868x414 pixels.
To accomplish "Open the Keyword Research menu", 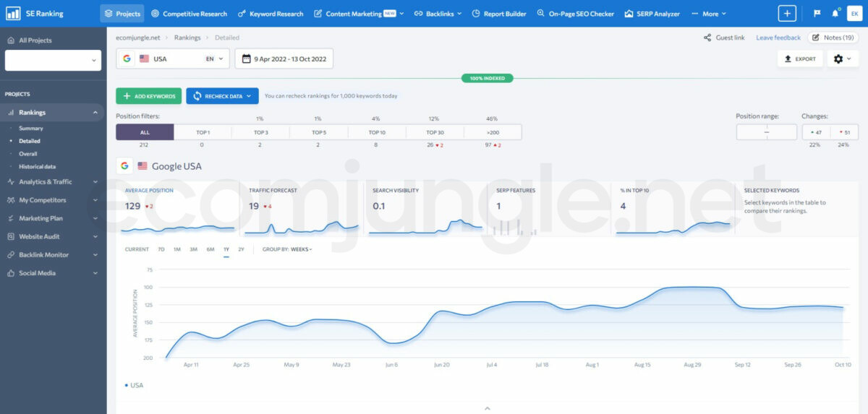I will click(272, 14).
